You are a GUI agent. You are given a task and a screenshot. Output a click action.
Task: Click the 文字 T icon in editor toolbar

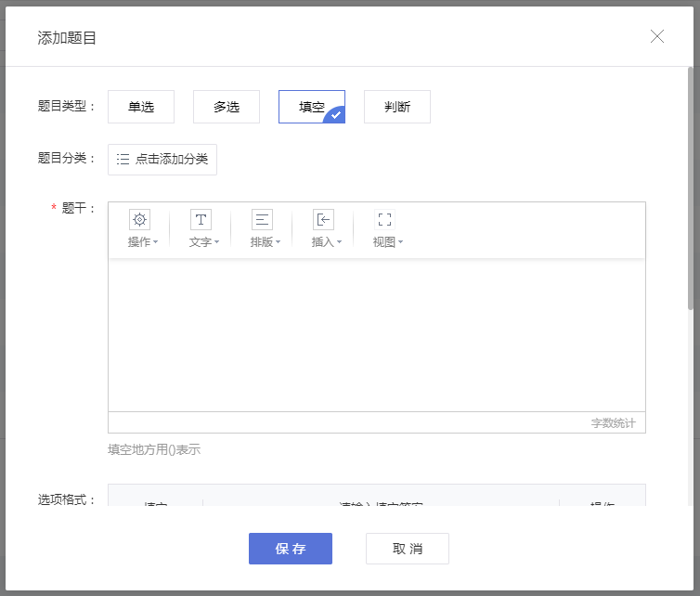[x=201, y=220]
